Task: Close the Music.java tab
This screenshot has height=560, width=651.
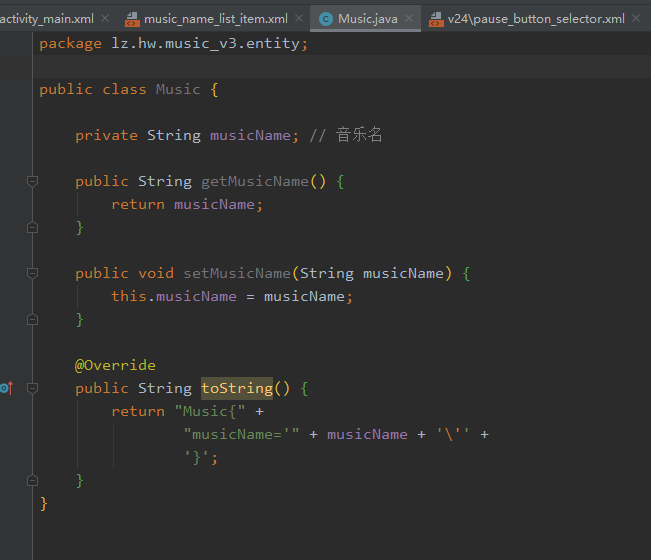Action: click(409, 18)
